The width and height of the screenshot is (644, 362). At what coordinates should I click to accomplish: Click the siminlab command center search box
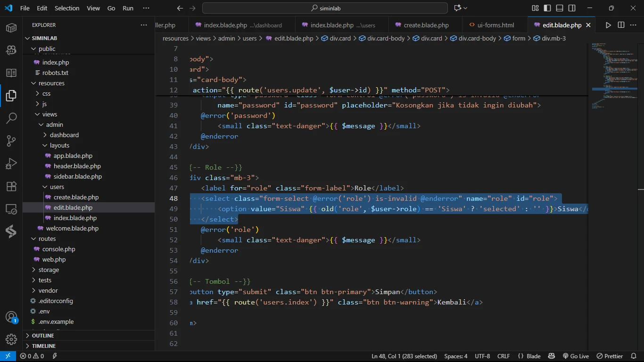[x=325, y=8]
